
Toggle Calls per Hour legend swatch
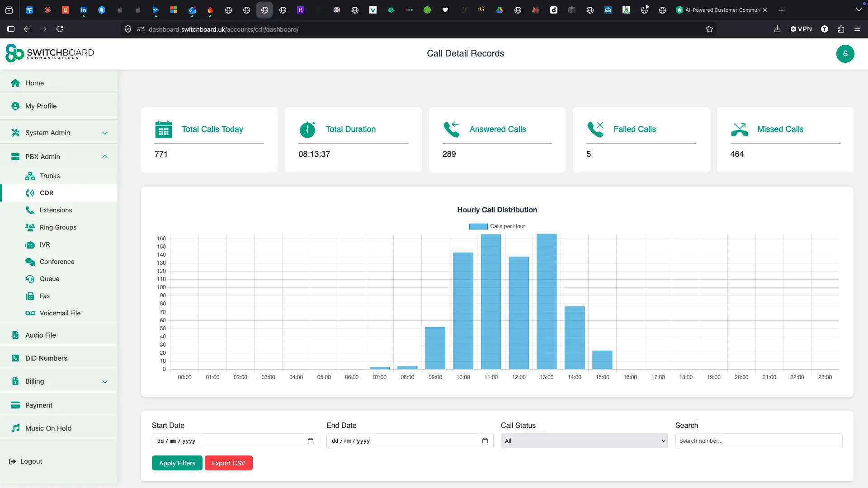click(x=478, y=226)
